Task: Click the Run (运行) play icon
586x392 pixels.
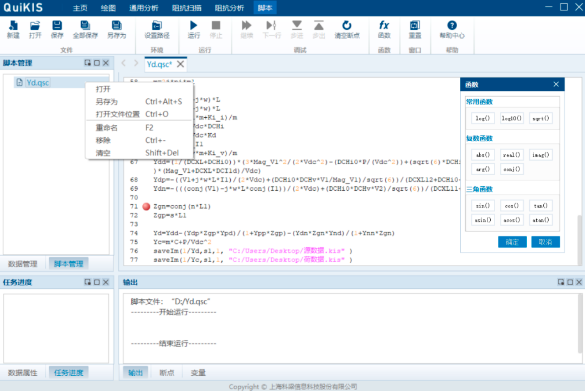Action: coord(194,26)
